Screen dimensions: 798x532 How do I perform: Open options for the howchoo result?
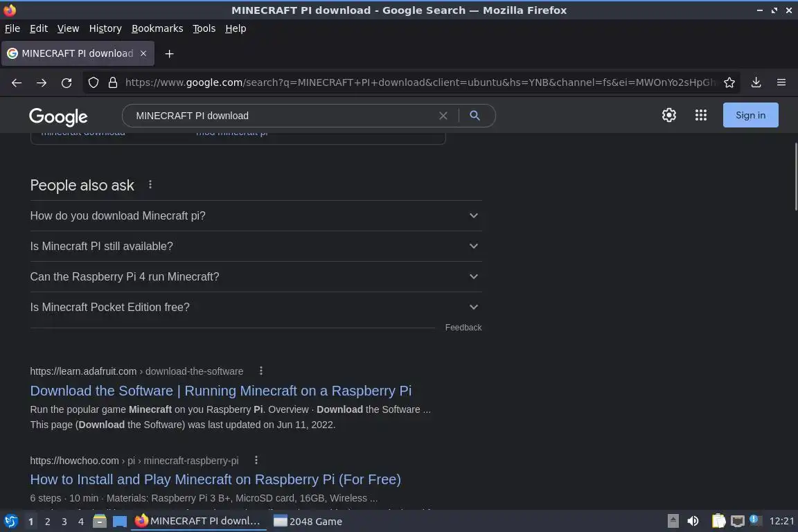(x=256, y=460)
